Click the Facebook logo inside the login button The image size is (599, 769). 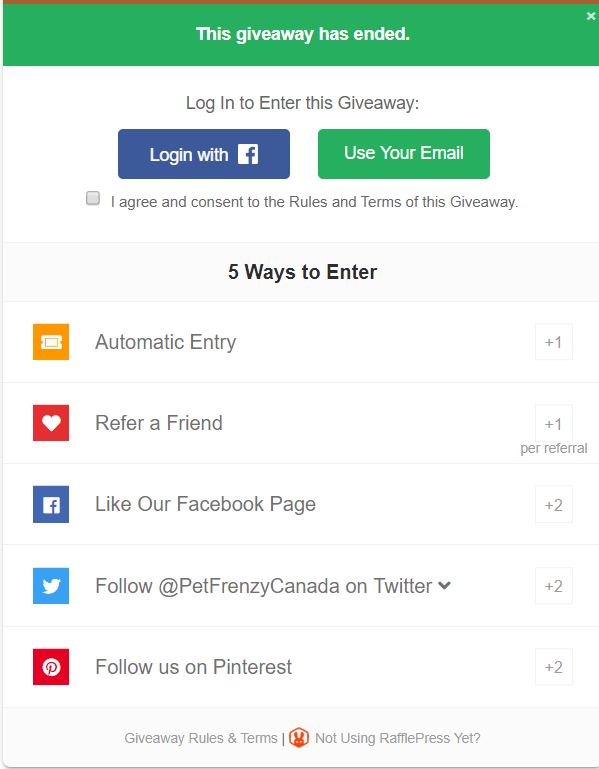point(248,154)
